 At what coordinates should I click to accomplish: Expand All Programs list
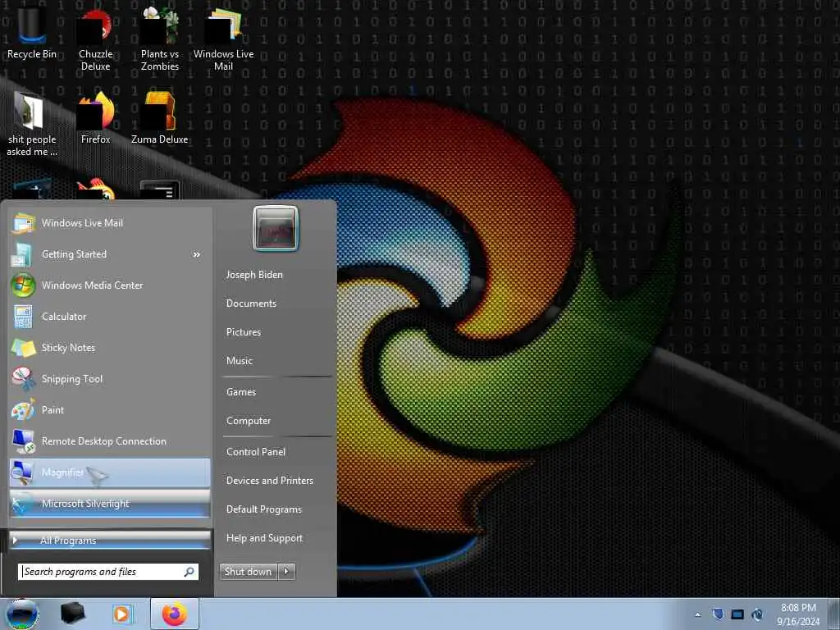(x=110, y=541)
